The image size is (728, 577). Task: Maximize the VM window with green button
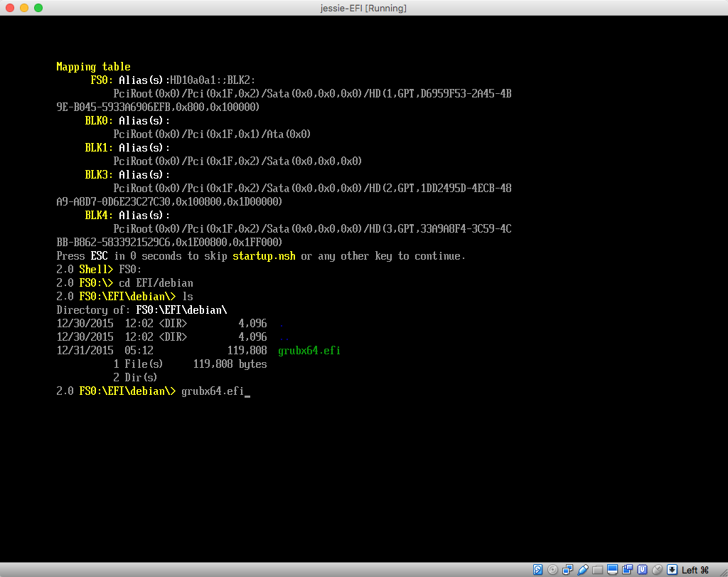[38, 8]
